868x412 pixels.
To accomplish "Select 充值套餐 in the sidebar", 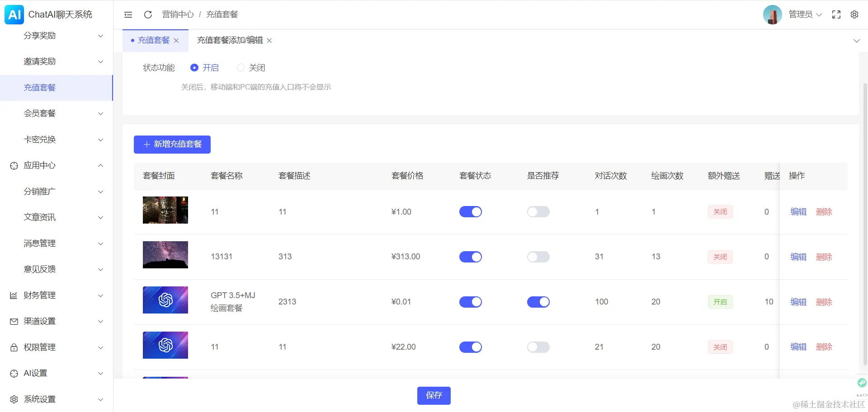I will click(56, 88).
